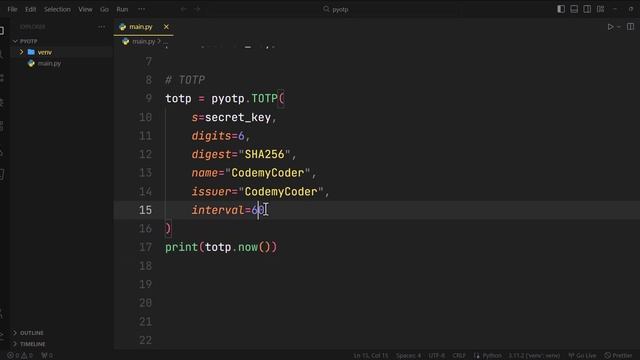Open the Search view in activity bar

pos(2,54)
